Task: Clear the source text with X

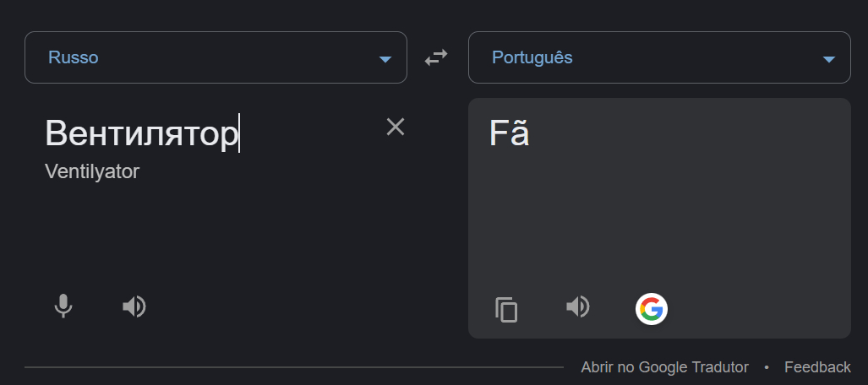Action: click(396, 127)
